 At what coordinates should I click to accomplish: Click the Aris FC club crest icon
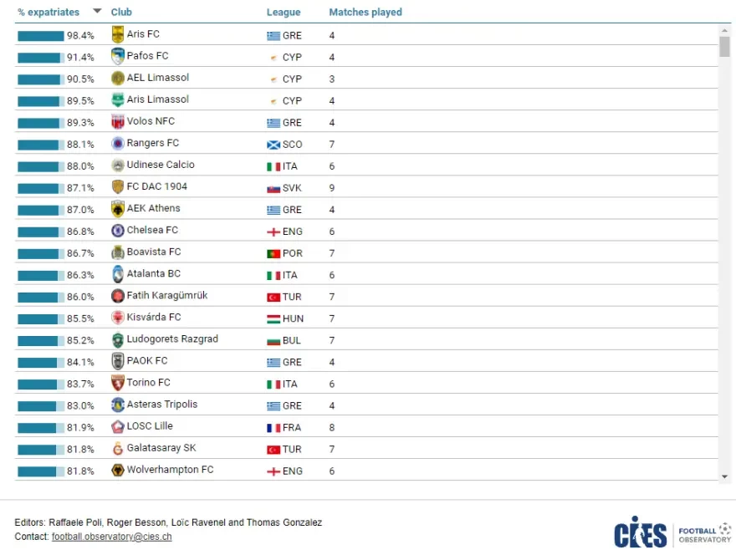(x=117, y=35)
